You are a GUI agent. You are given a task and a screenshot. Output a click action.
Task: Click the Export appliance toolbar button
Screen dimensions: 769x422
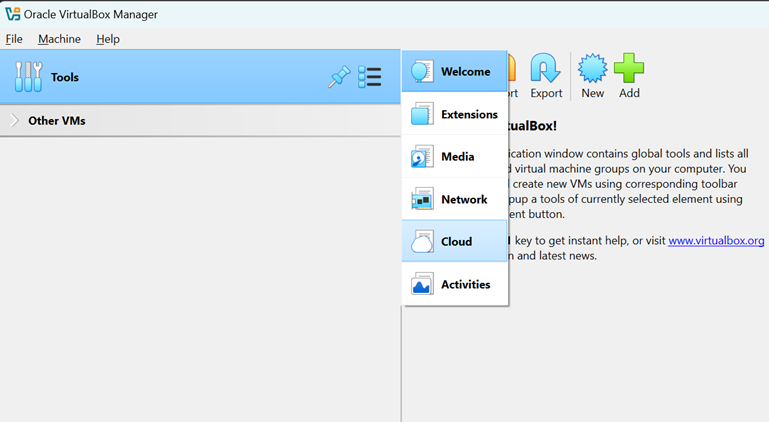(546, 76)
